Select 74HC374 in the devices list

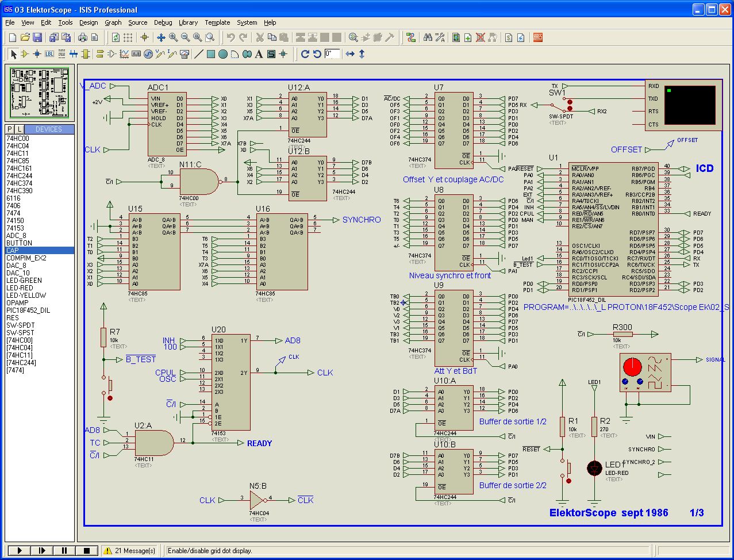[x=20, y=183]
